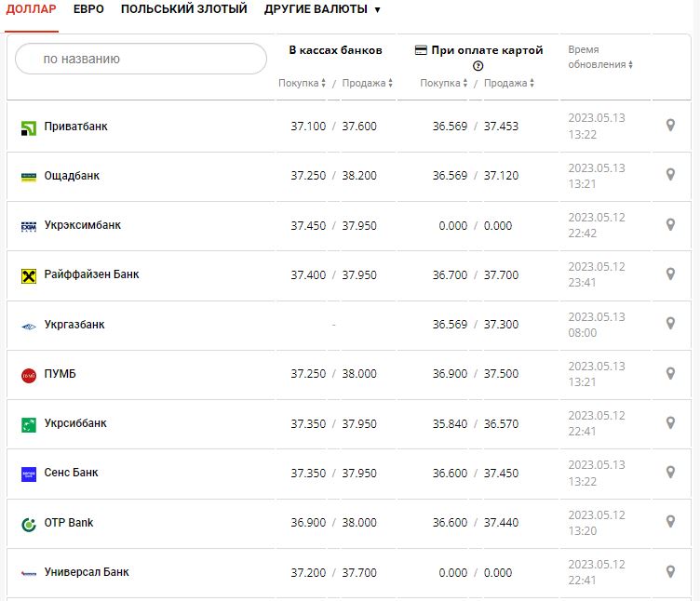Sort by cash desk Покупка rate
The width and height of the screenshot is (700, 601).
click(302, 84)
